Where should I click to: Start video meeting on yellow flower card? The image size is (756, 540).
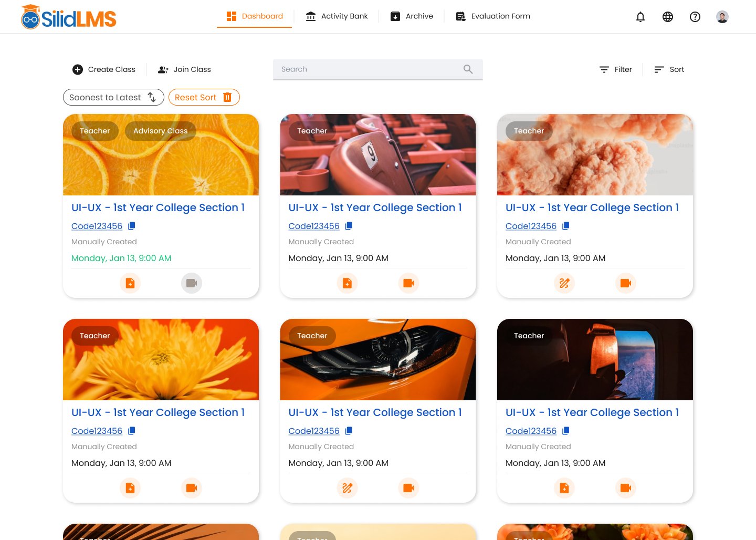192,488
